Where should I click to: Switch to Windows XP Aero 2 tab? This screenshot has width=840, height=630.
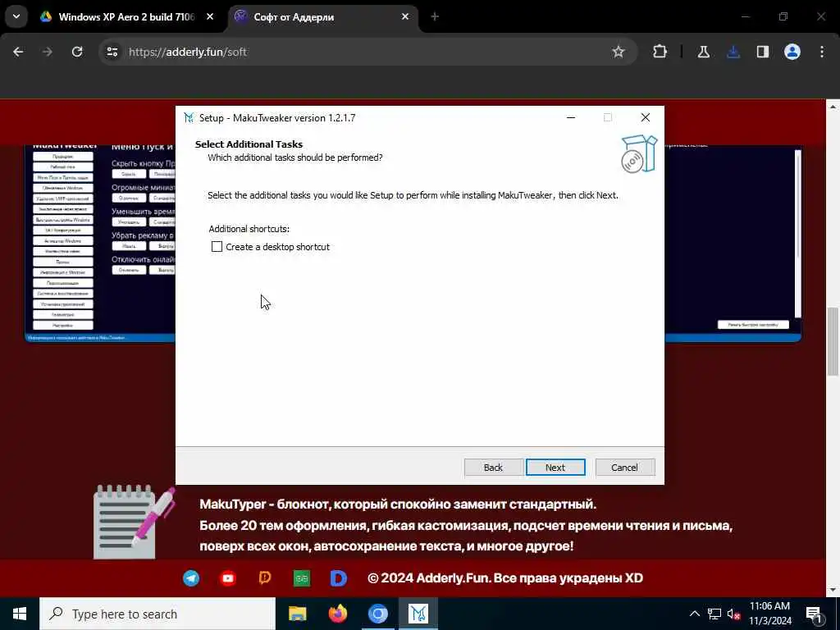point(126,16)
